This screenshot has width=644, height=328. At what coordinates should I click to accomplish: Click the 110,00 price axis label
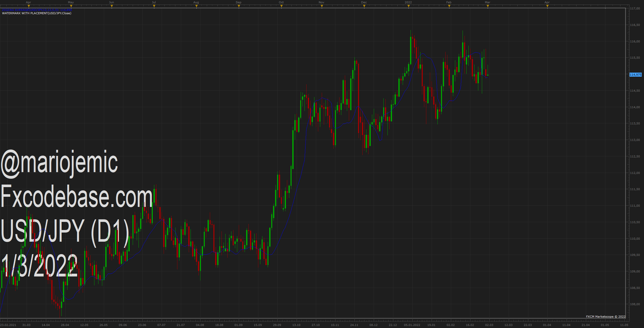[x=635, y=239]
